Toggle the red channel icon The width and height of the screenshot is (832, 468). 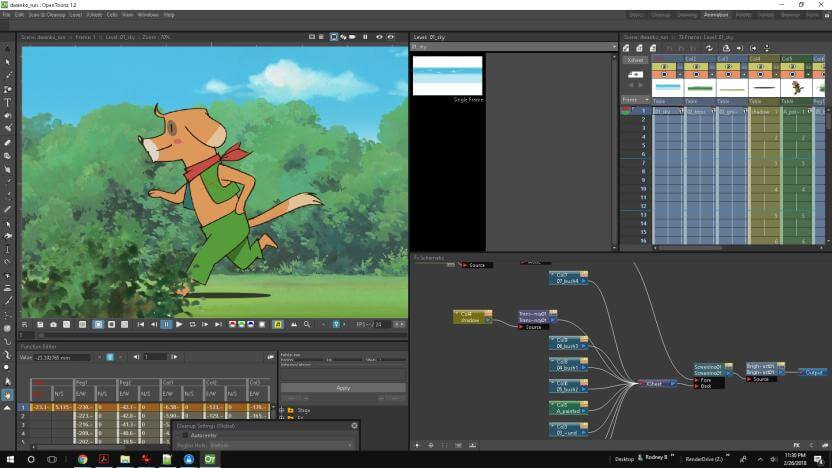pos(232,324)
